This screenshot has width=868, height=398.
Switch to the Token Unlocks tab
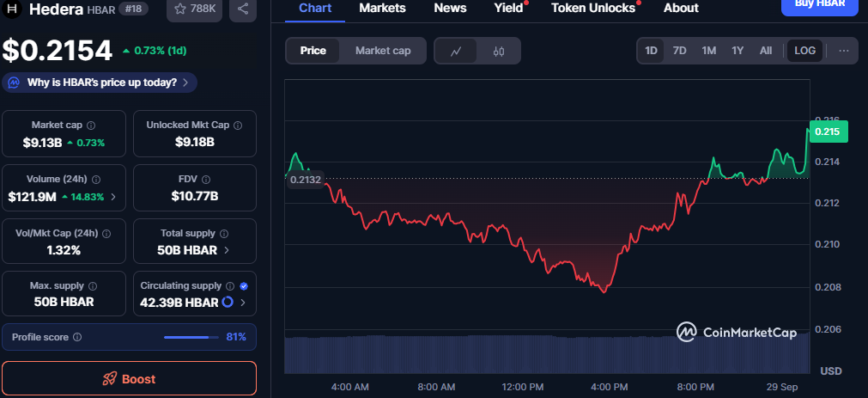tap(592, 8)
